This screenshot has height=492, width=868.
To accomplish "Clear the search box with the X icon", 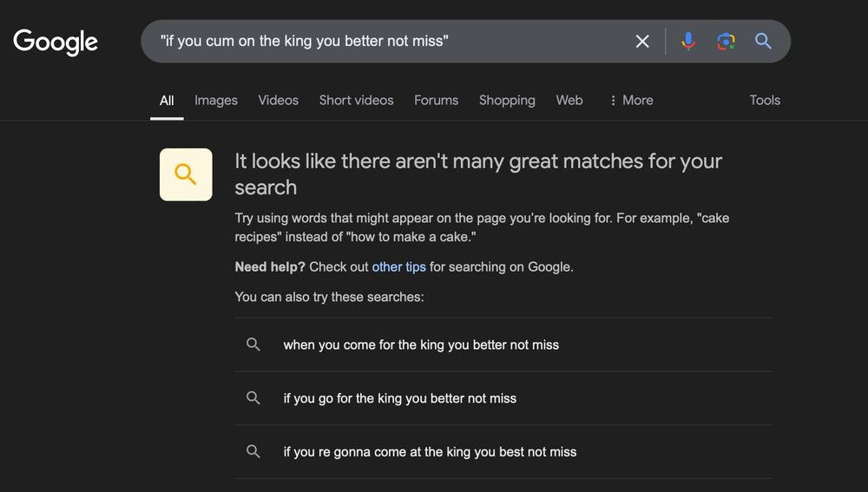I will [x=642, y=41].
